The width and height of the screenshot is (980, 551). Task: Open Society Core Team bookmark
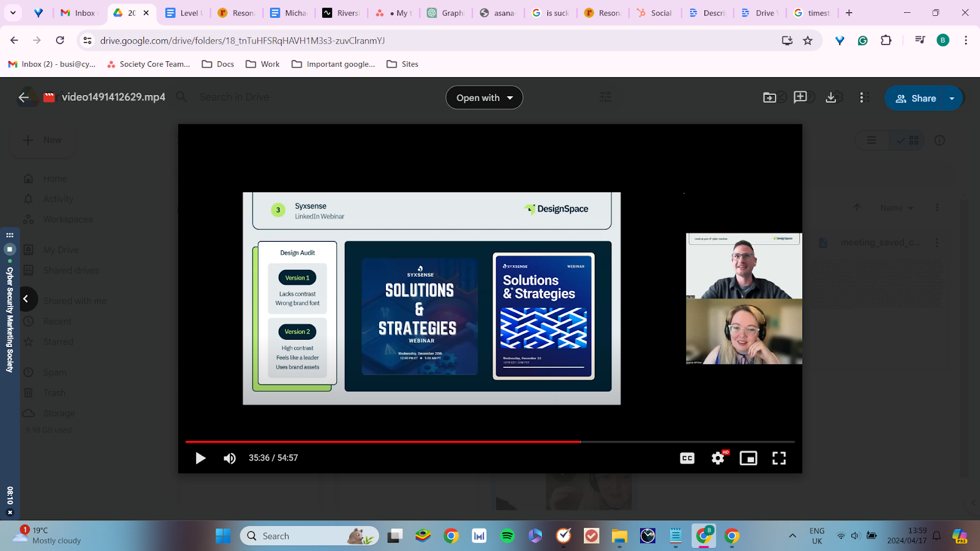[x=149, y=64]
